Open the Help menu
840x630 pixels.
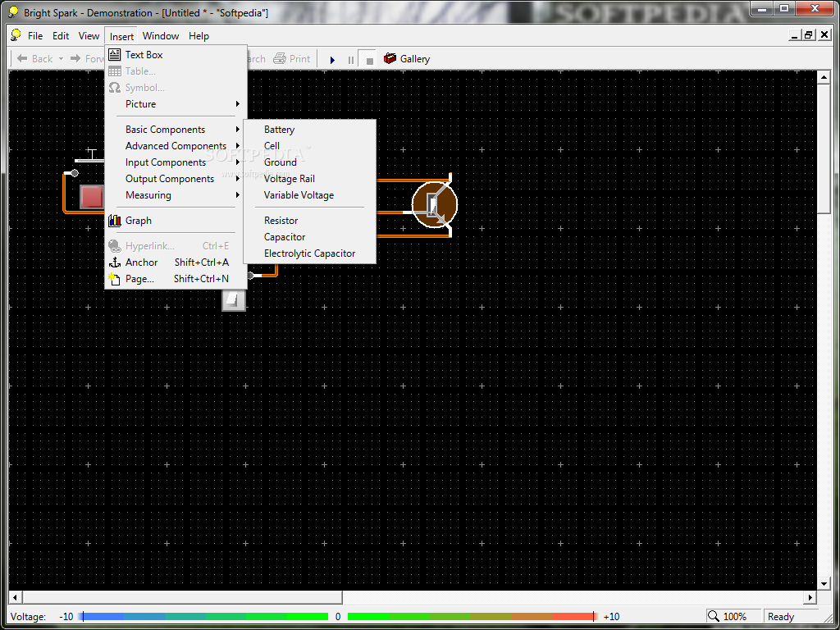pos(199,36)
